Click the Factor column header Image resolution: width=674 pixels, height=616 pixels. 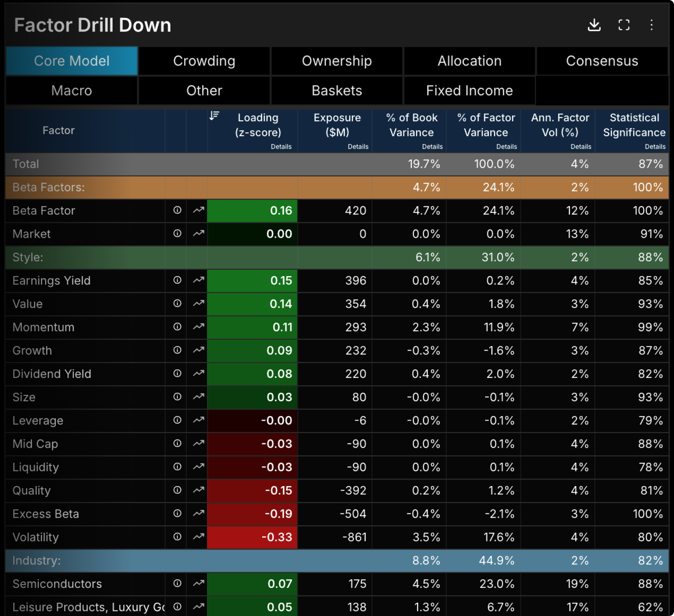tap(59, 130)
